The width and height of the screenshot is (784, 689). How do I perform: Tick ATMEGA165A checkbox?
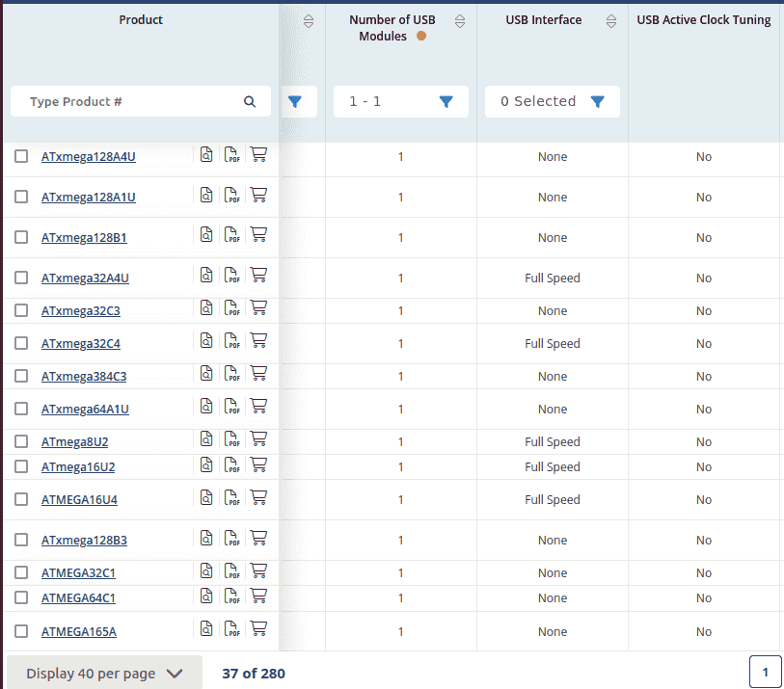pos(21,631)
